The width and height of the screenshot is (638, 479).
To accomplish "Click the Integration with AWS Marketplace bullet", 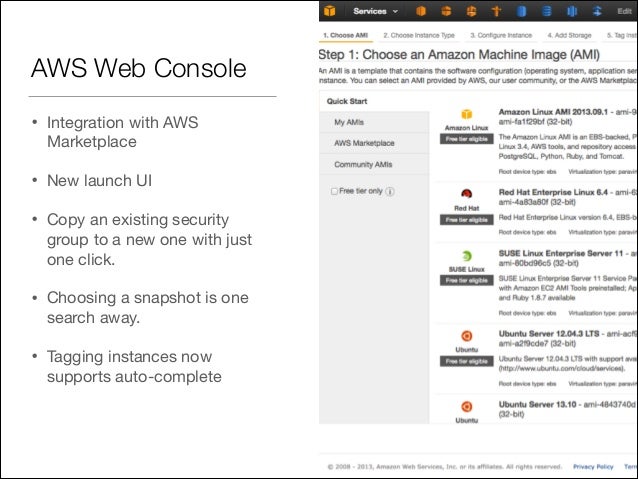I will (x=122, y=132).
